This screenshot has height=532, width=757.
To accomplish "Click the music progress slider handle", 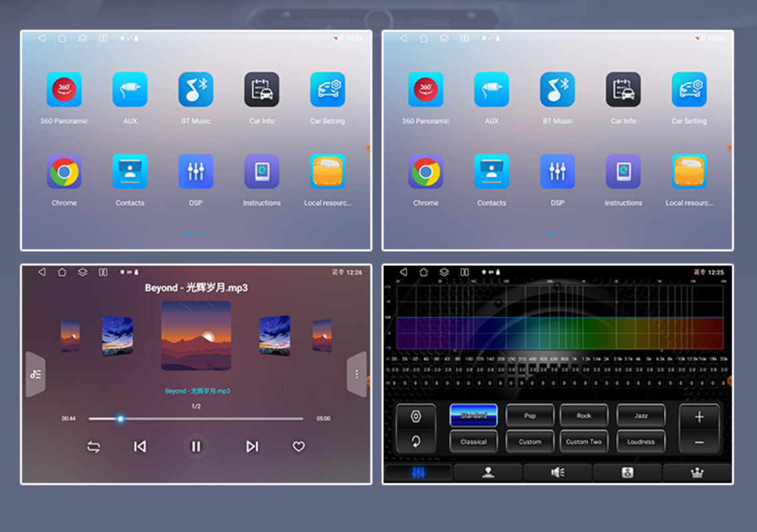I will coord(121,419).
